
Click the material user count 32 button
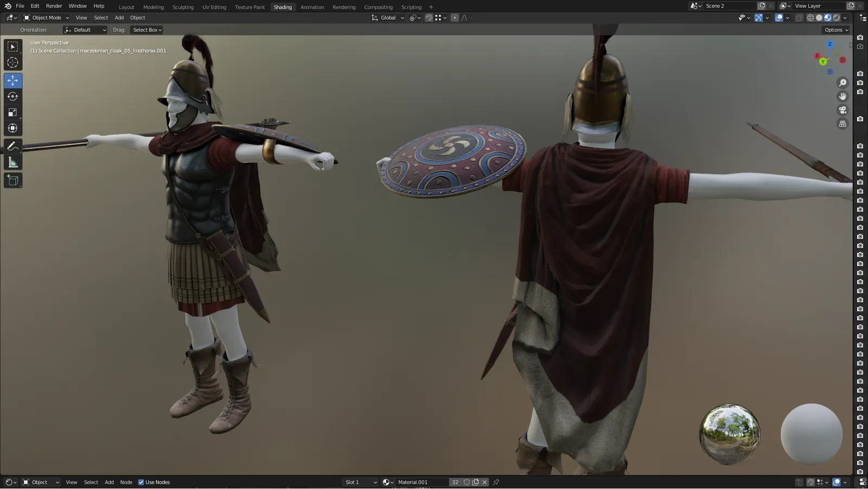[455, 482]
